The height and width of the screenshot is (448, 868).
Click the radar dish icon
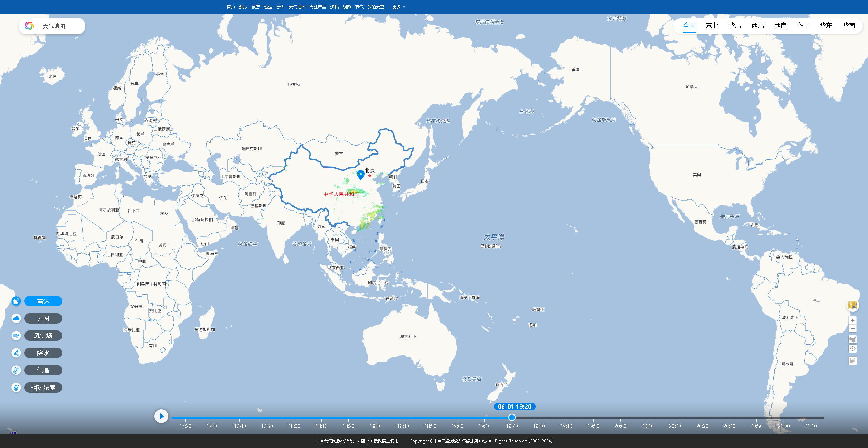16,301
